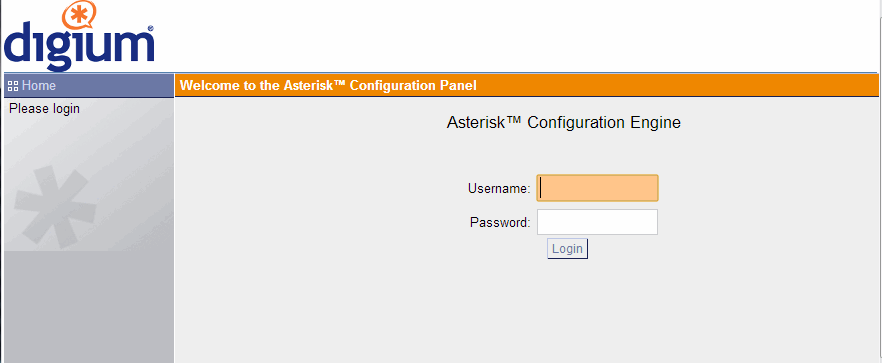
Task: Click the orange Welcome header bar text
Action: [328, 86]
